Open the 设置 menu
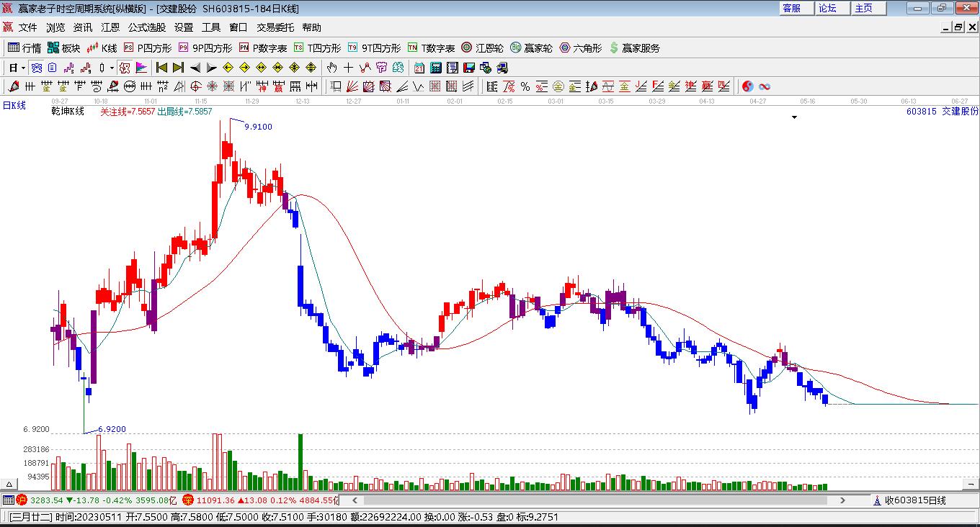Viewport: 980px width, 527px height. 184,27
